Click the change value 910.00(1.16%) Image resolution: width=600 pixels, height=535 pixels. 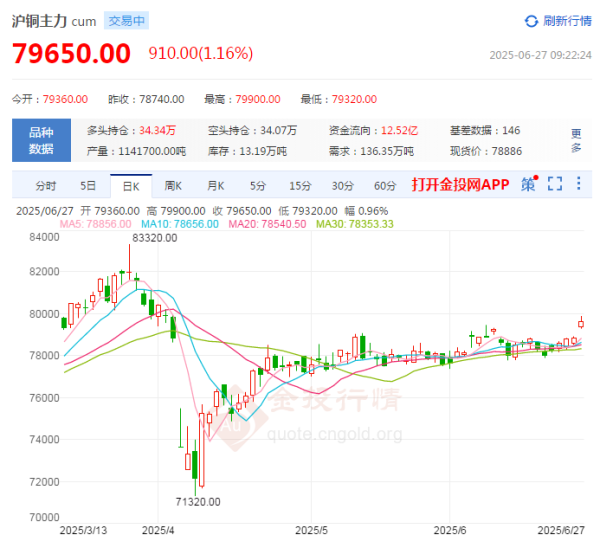tap(201, 53)
